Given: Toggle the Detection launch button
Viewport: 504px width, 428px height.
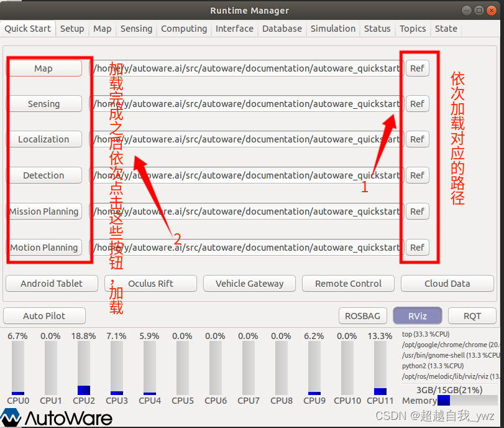Looking at the screenshot, I should tap(44, 175).
